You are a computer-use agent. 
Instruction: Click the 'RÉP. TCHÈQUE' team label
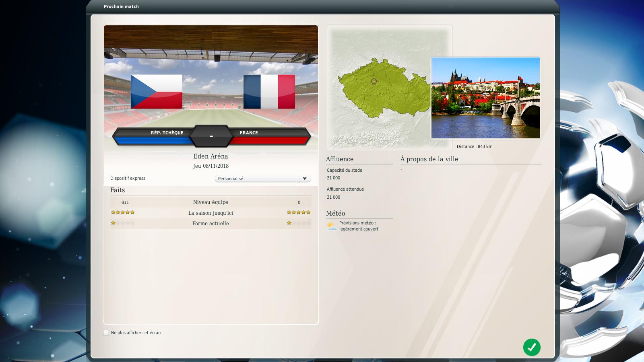click(167, 133)
